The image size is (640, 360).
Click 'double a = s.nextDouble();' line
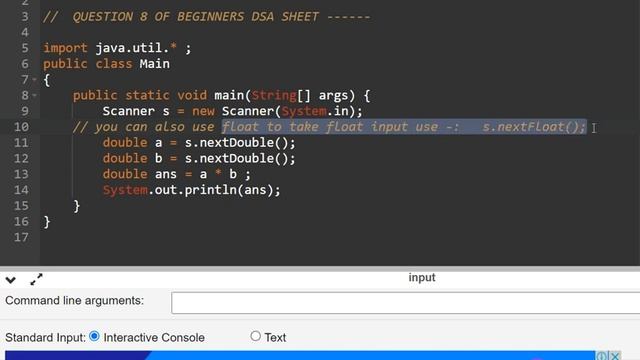pyautogui.click(x=199, y=143)
